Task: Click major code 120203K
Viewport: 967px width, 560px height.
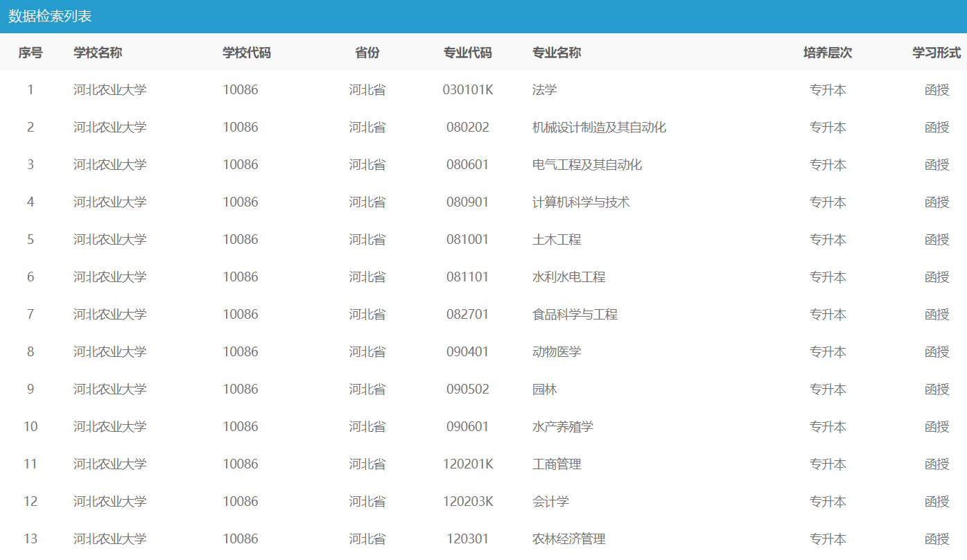Action: (468, 502)
